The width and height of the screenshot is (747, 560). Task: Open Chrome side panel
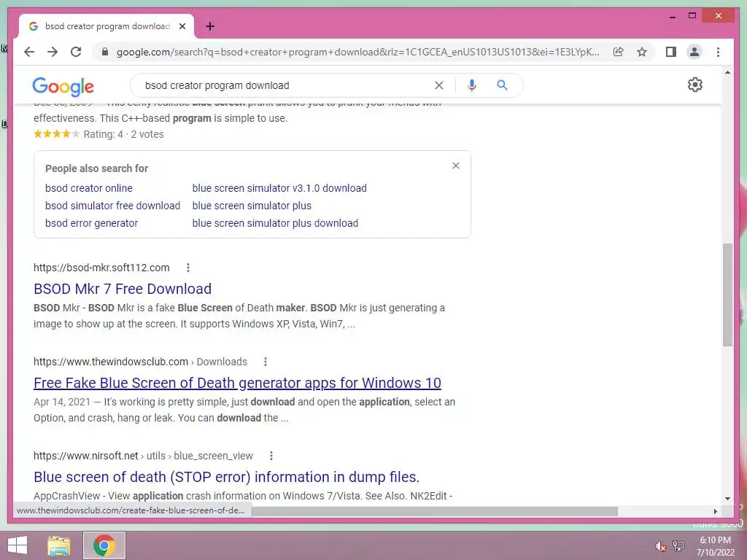point(671,52)
